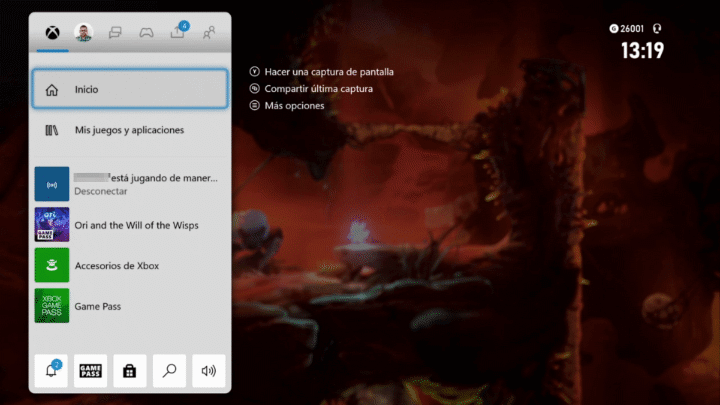Open Mis juegos y aplicaciones
This screenshot has height=405, width=720.
coord(130,130)
